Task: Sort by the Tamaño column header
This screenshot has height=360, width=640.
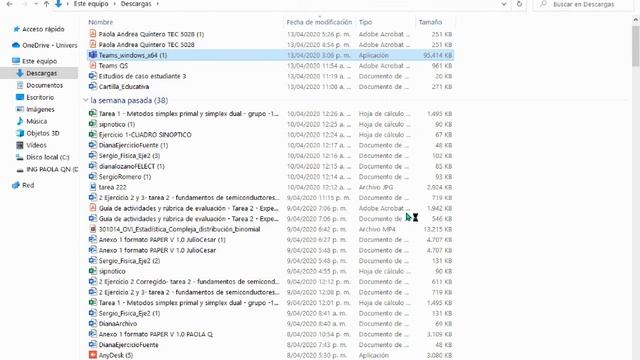Action: pyautogui.click(x=430, y=22)
